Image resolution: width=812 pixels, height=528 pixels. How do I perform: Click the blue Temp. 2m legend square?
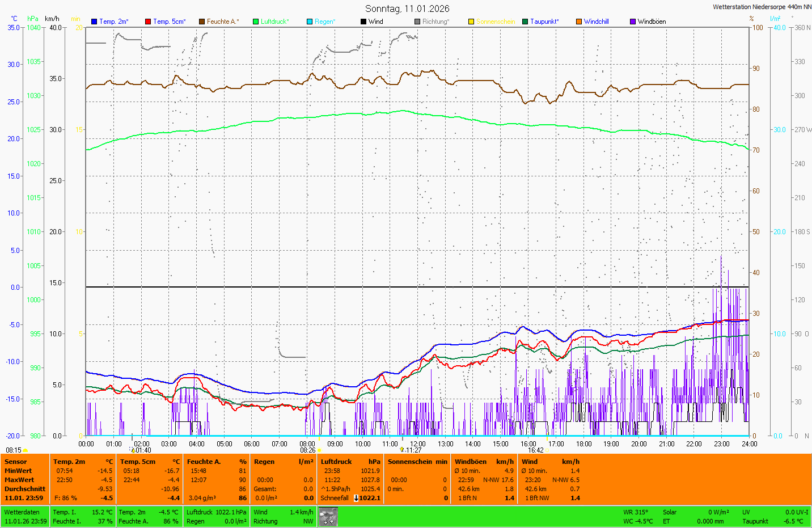click(x=94, y=22)
